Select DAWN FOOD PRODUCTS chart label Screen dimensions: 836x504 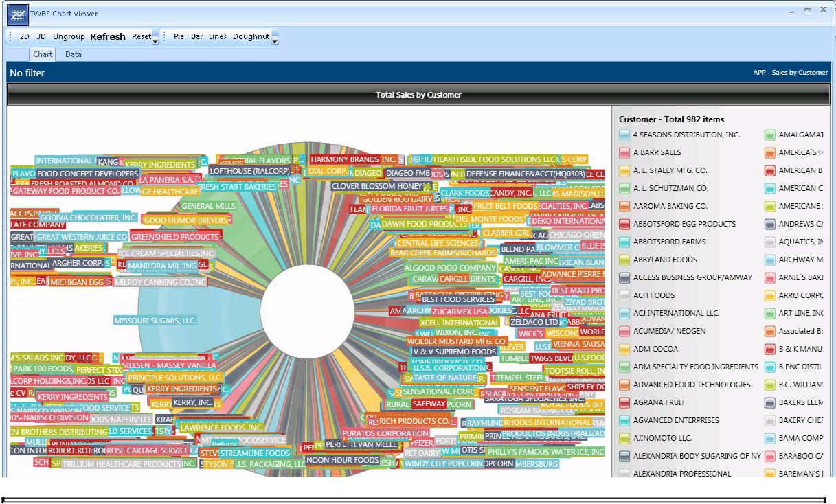(x=424, y=224)
